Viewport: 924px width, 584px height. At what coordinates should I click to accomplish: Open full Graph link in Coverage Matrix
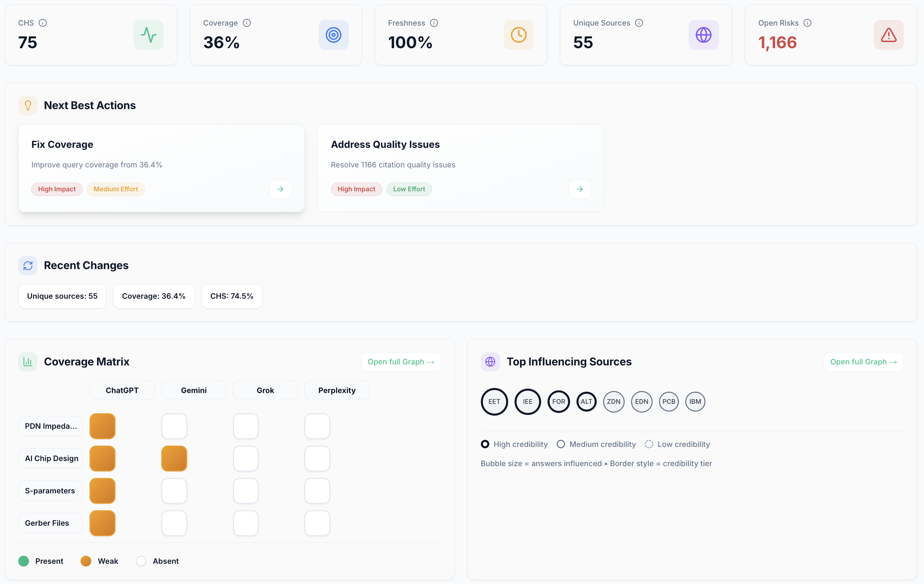pyautogui.click(x=401, y=362)
